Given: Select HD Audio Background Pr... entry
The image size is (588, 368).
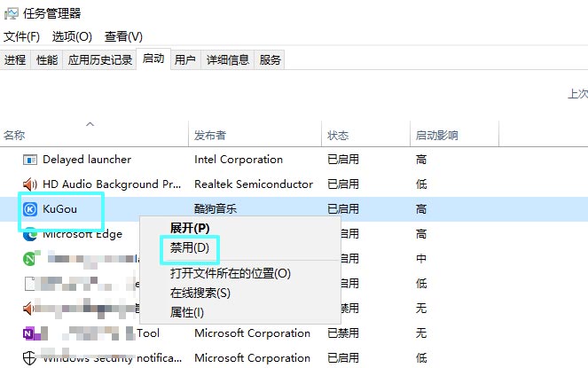Looking at the screenshot, I should coord(112,184).
